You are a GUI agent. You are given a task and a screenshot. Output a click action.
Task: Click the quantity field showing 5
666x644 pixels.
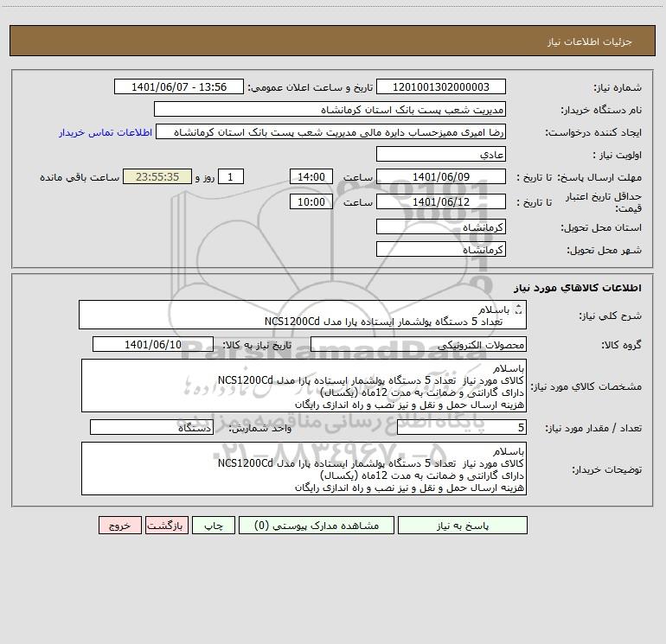[x=462, y=427]
